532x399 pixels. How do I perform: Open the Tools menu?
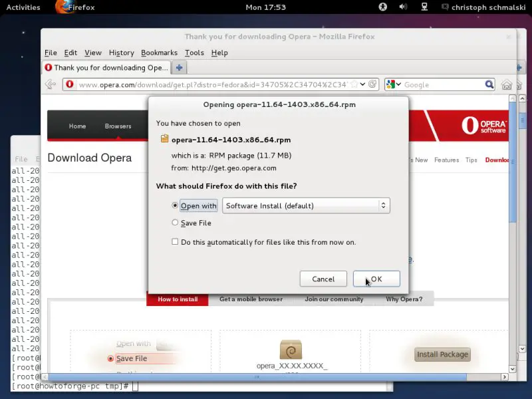[x=194, y=53]
